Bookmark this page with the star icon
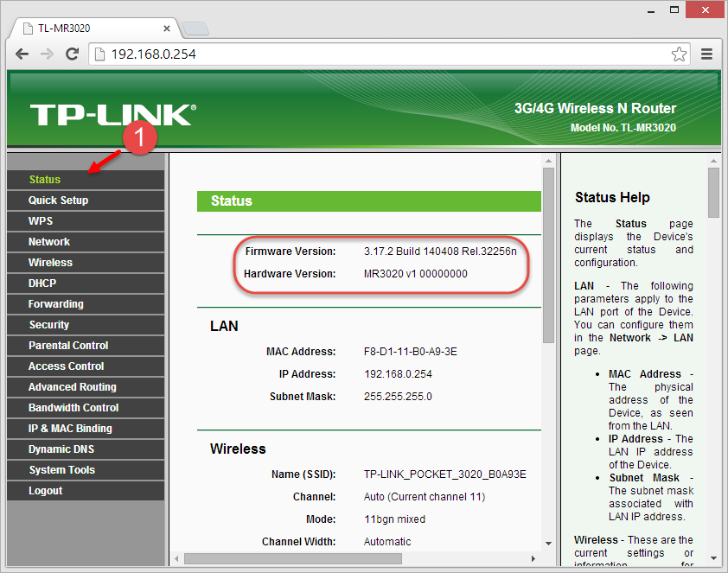 679,54
